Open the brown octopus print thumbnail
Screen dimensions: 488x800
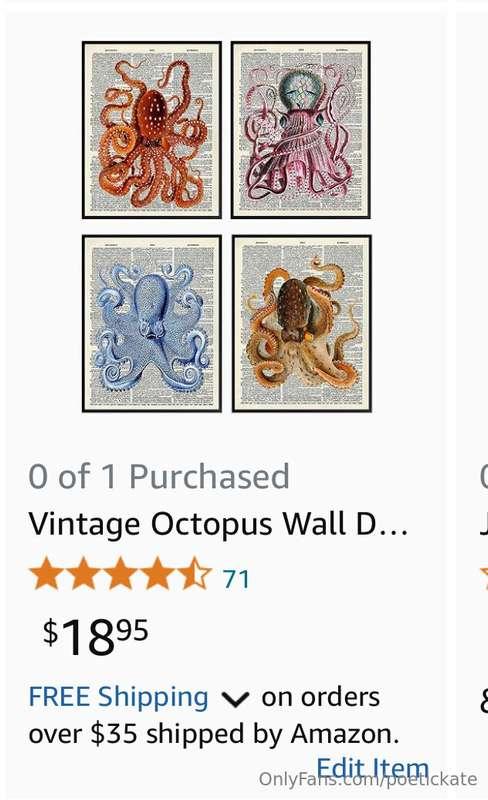tap(302, 323)
